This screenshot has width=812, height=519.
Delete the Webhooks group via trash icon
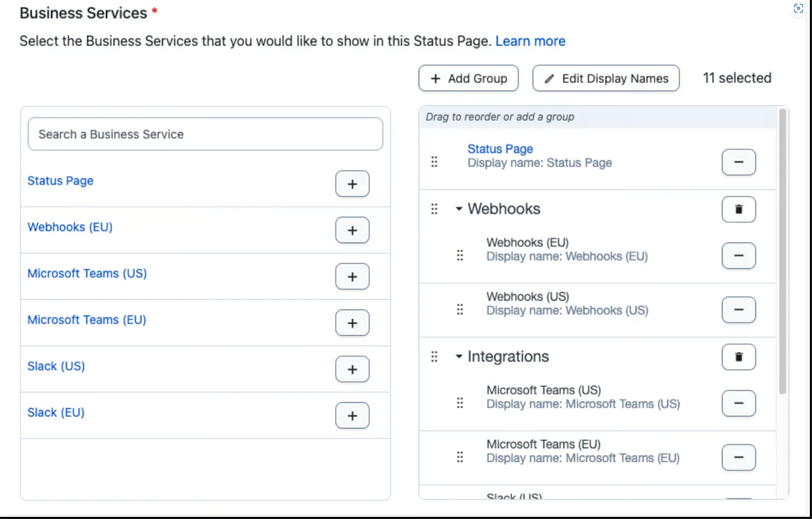pyautogui.click(x=738, y=209)
